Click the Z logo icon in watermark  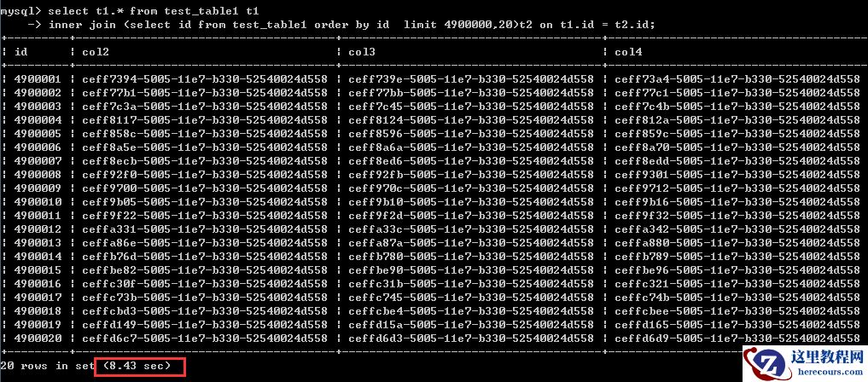pyautogui.click(x=767, y=363)
